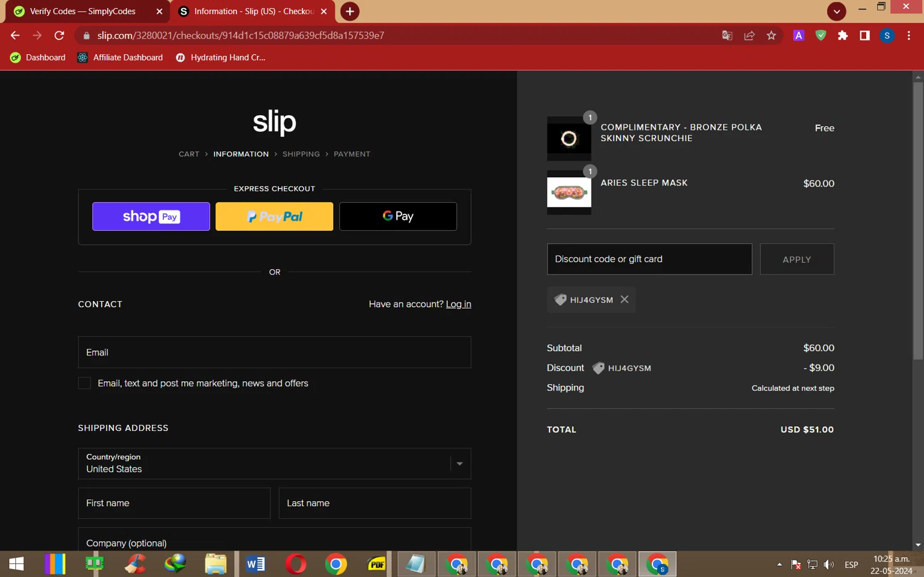Show hidden system tray icons

point(779,565)
